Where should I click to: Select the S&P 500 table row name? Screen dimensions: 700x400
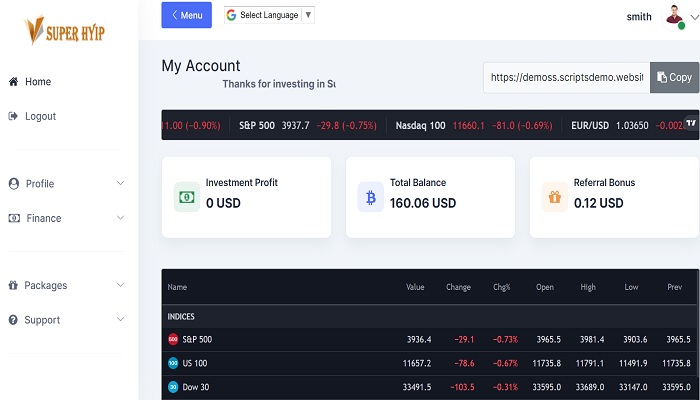tap(197, 339)
